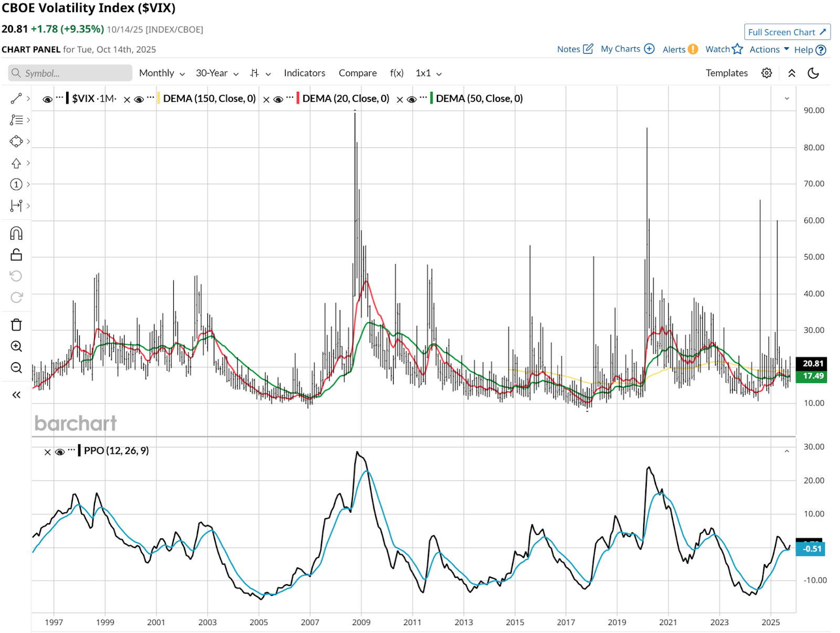Open the My Charts link
Viewport: 840px width, 633px height.
pos(621,49)
